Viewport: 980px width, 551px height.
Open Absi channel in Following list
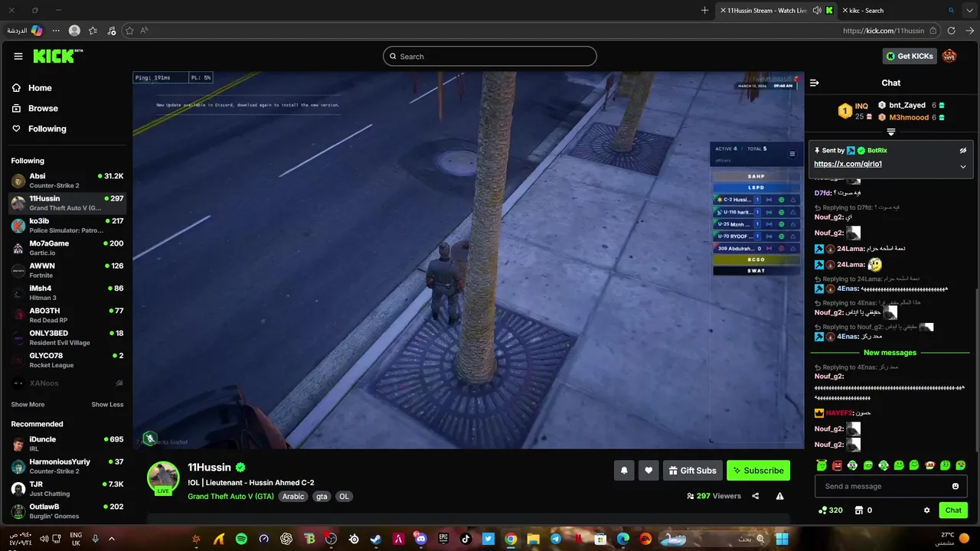(67, 181)
